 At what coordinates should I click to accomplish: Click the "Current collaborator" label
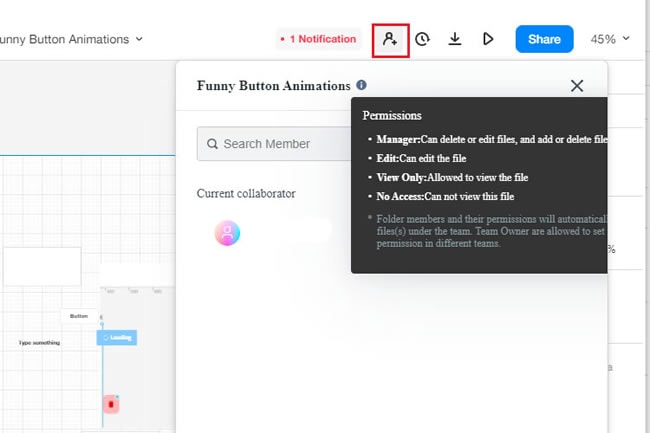tap(246, 193)
